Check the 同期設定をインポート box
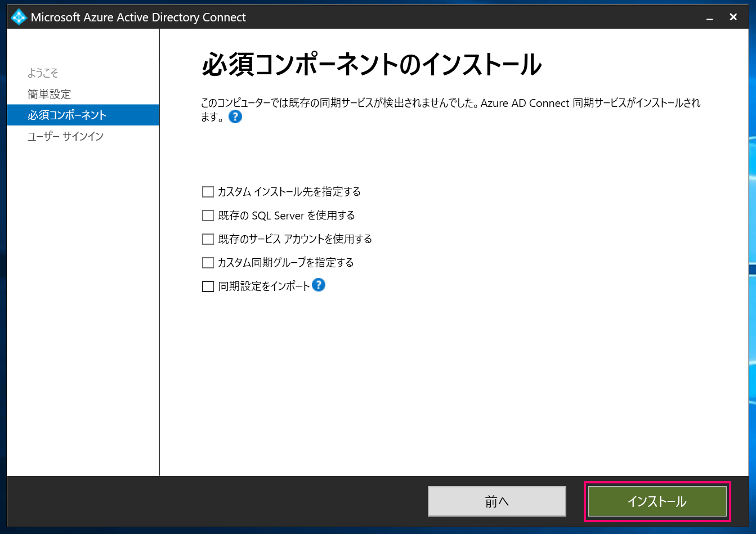The width and height of the screenshot is (756, 534). (208, 286)
